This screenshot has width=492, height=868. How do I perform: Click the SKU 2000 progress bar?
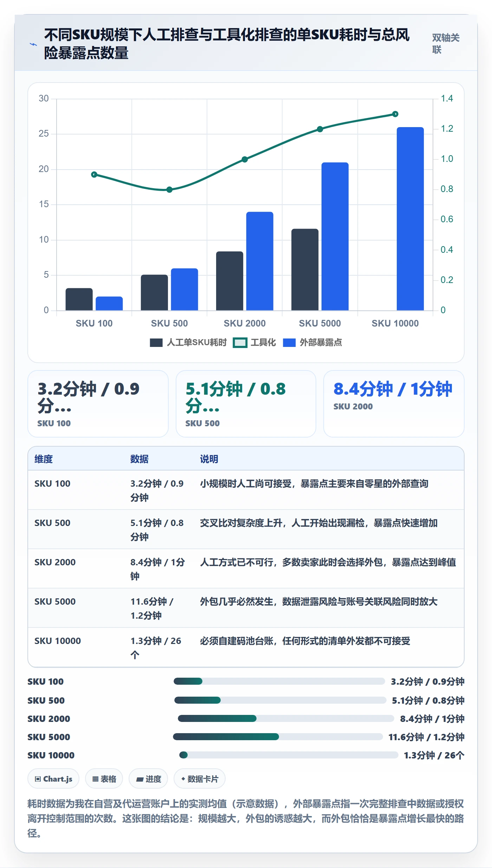tap(286, 718)
